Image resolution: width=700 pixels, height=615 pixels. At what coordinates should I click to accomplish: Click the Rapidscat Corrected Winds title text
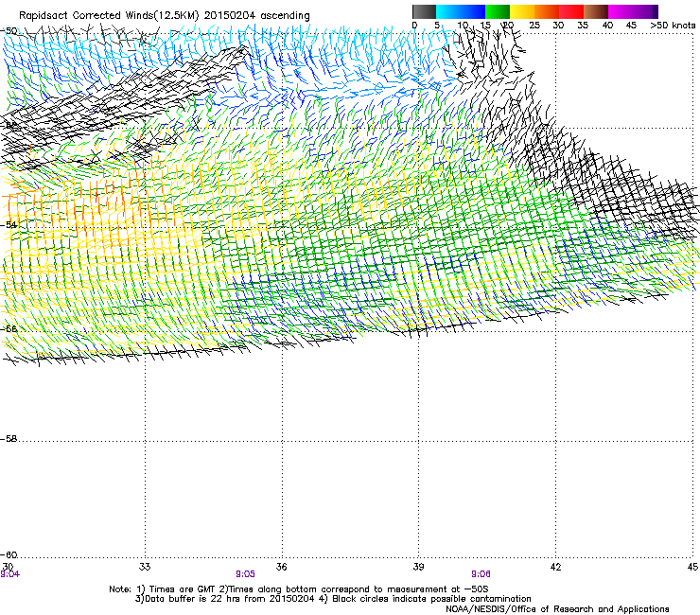point(165,16)
